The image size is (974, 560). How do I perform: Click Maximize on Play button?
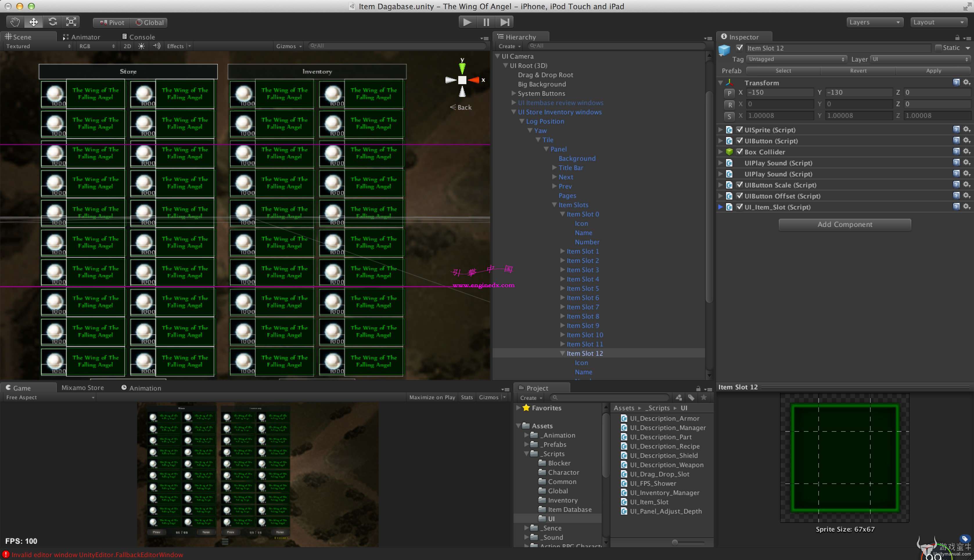(x=432, y=397)
